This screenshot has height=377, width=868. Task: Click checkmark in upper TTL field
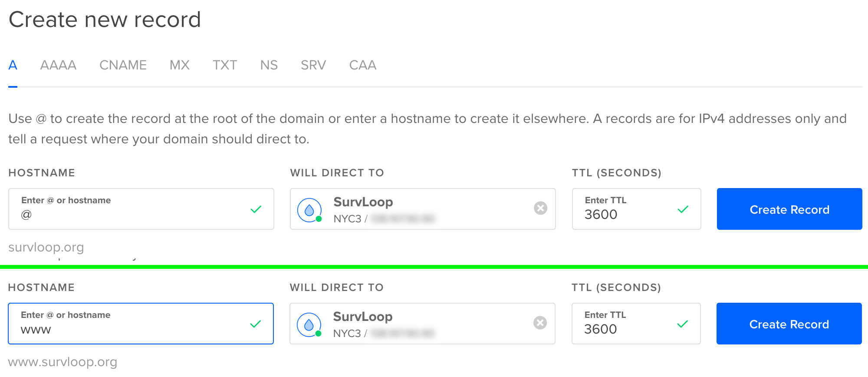pyautogui.click(x=683, y=209)
